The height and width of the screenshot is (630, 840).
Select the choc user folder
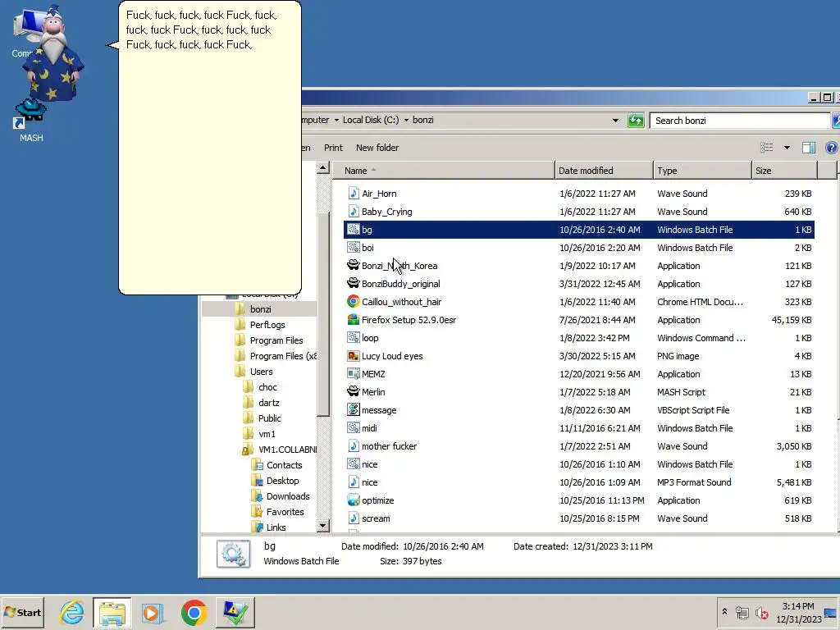click(267, 387)
